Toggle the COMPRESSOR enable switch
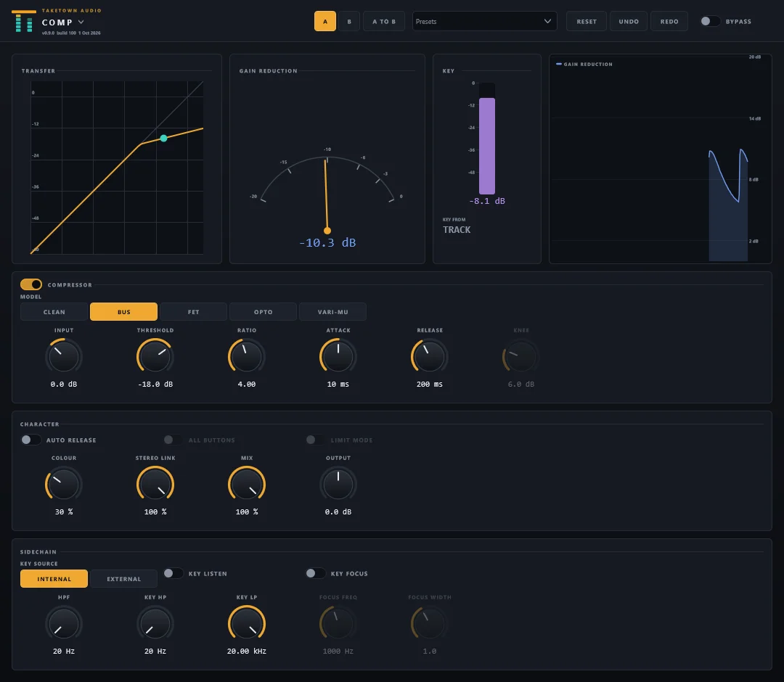The height and width of the screenshot is (682, 784). (x=31, y=284)
